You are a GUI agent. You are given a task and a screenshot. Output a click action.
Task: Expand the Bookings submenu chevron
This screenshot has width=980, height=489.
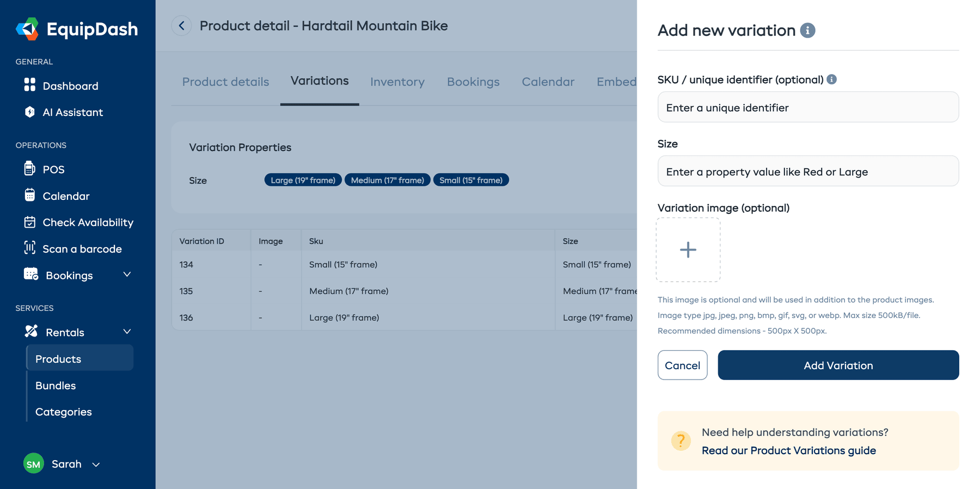(x=127, y=274)
